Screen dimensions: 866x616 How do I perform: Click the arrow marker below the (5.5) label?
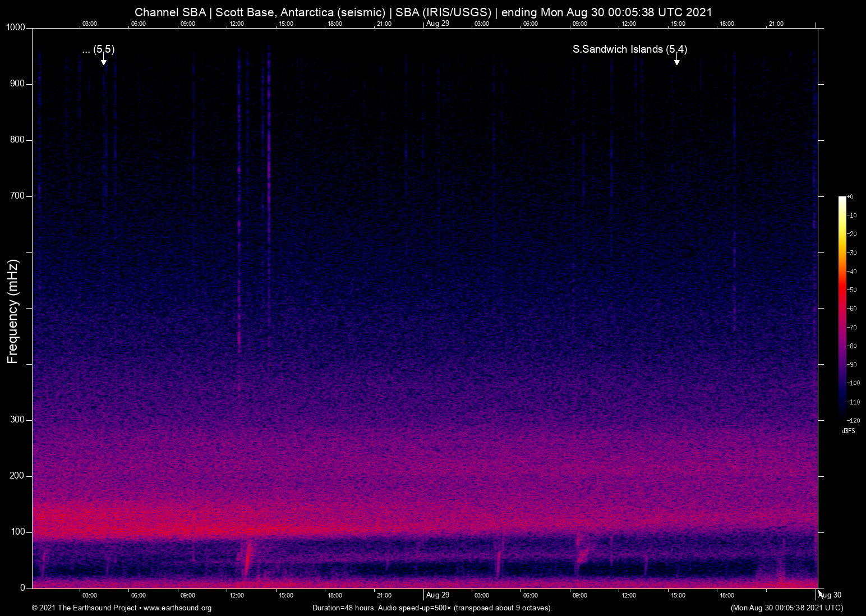[104, 61]
